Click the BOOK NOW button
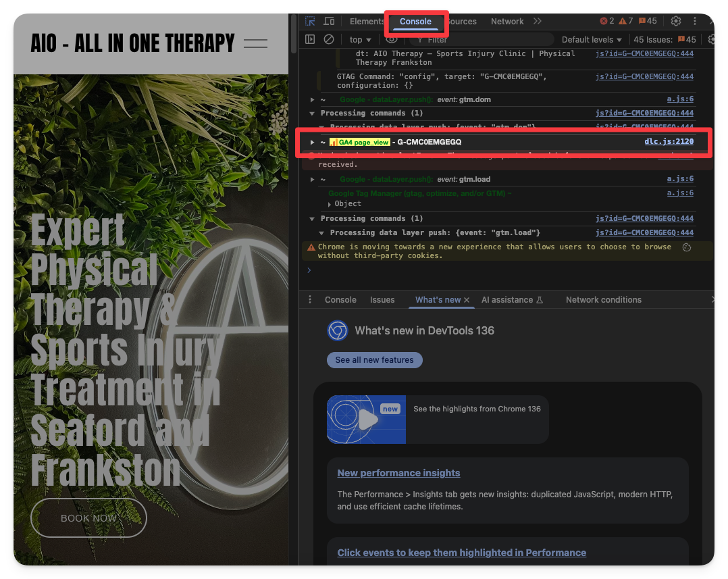This screenshot has height=579, width=728. click(88, 518)
